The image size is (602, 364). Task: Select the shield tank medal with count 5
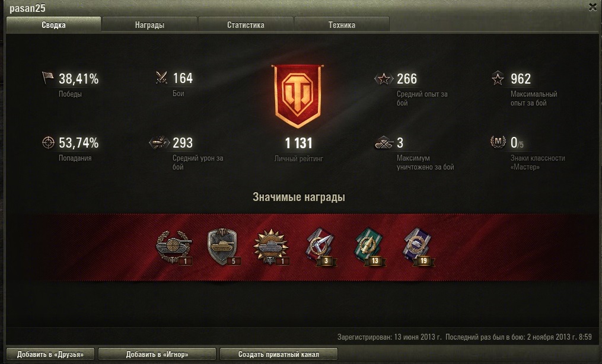223,247
